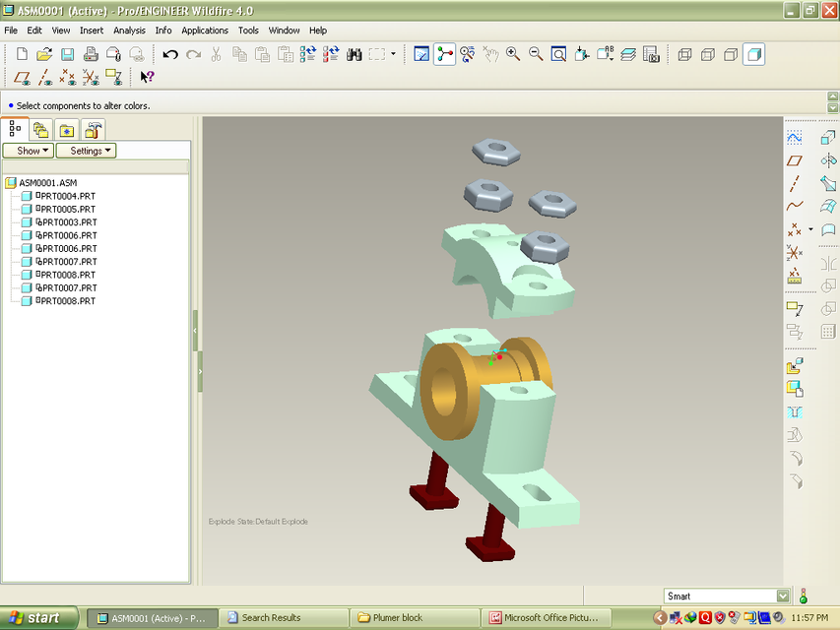Open an existing file with folder icon
Image resolution: width=840 pixels, height=630 pixels.
click(44, 54)
